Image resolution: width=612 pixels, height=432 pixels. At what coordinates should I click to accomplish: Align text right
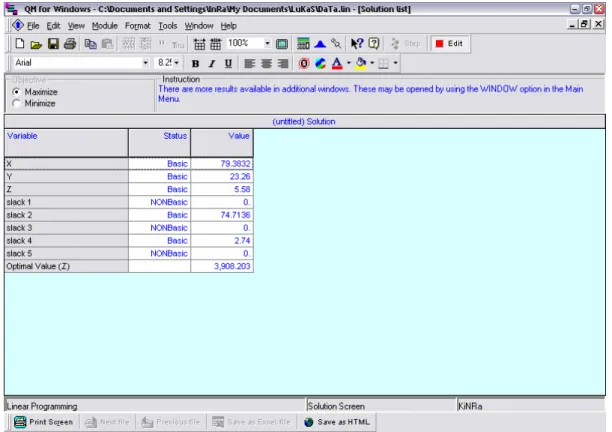pos(283,64)
